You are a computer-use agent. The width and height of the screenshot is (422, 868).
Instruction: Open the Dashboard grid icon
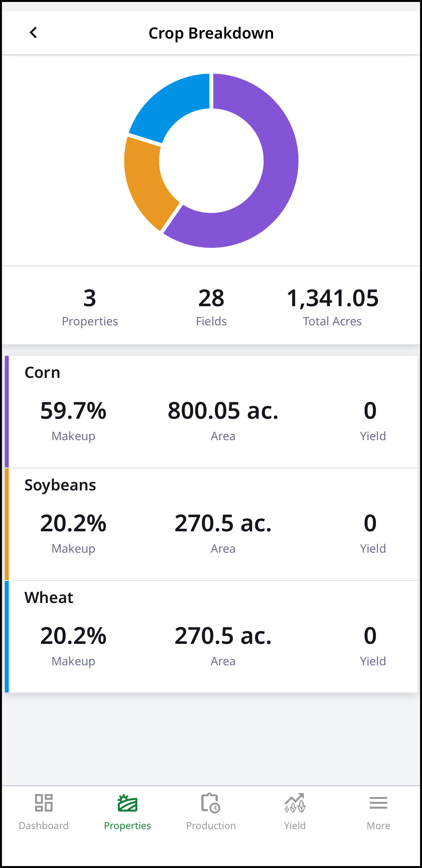tap(43, 802)
